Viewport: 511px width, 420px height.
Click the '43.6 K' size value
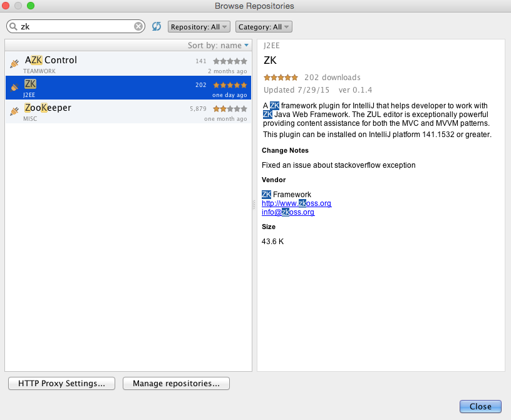273,242
